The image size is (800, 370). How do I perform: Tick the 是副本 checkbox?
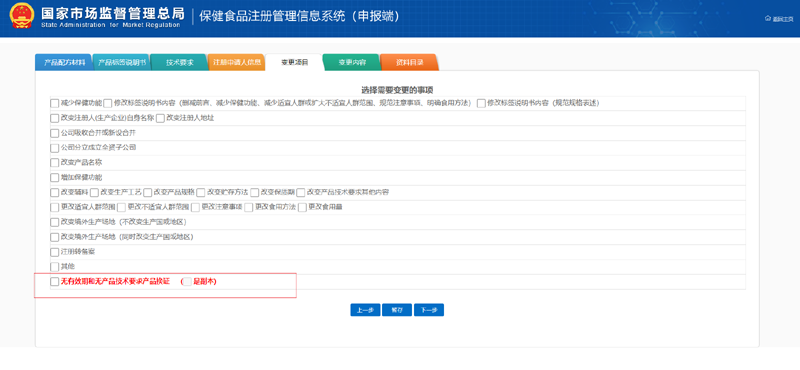[188, 282]
